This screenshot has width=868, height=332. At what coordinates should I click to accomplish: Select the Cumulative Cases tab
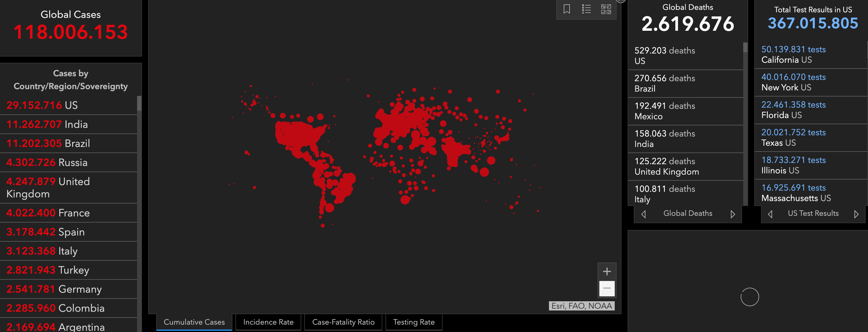point(194,322)
